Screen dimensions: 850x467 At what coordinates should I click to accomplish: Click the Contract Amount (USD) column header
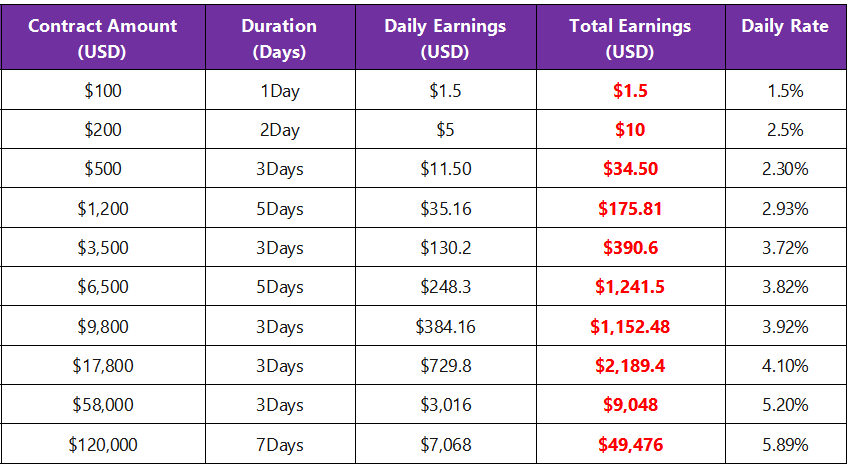coord(103,38)
